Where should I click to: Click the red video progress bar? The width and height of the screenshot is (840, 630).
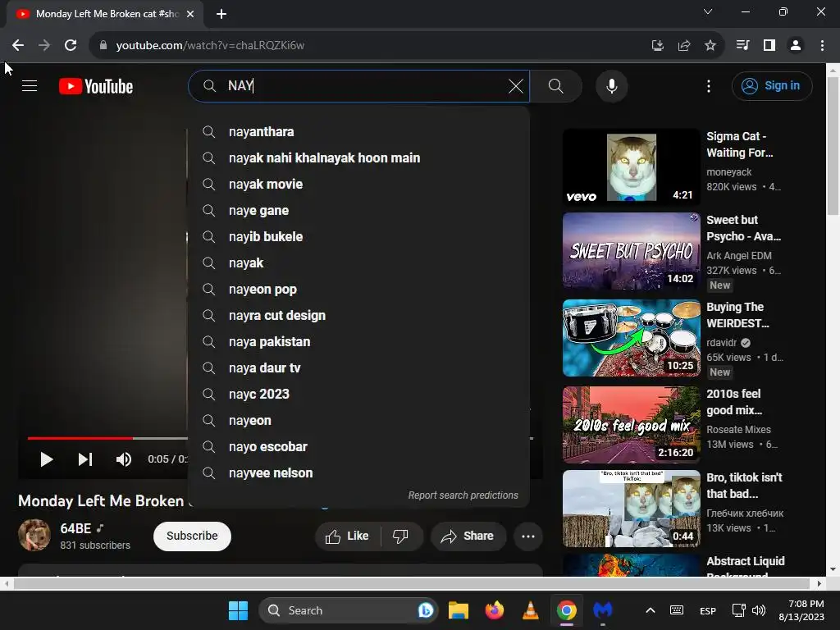click(x=80, y=438)
